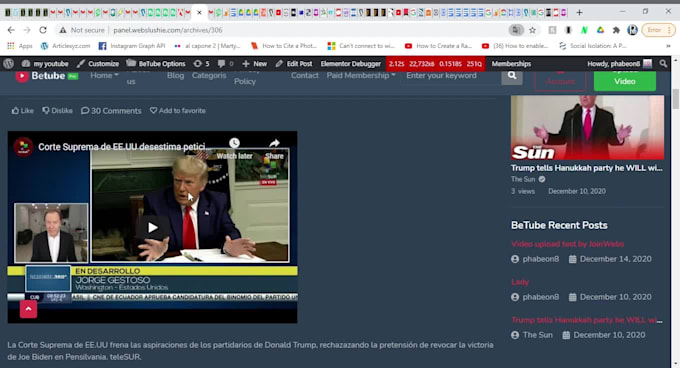
Task: Open the 5 pending updates icon
Action: [x=201, y=64]
